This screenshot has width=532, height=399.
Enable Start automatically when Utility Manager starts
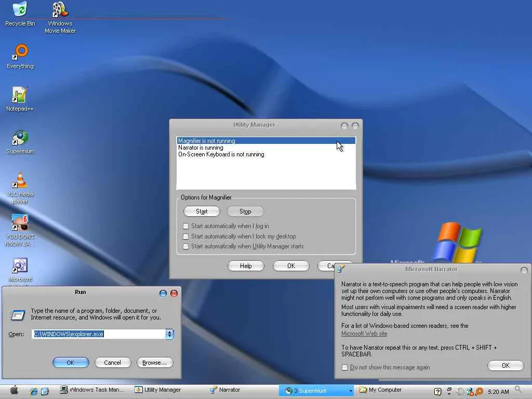[x=185, y=246]
